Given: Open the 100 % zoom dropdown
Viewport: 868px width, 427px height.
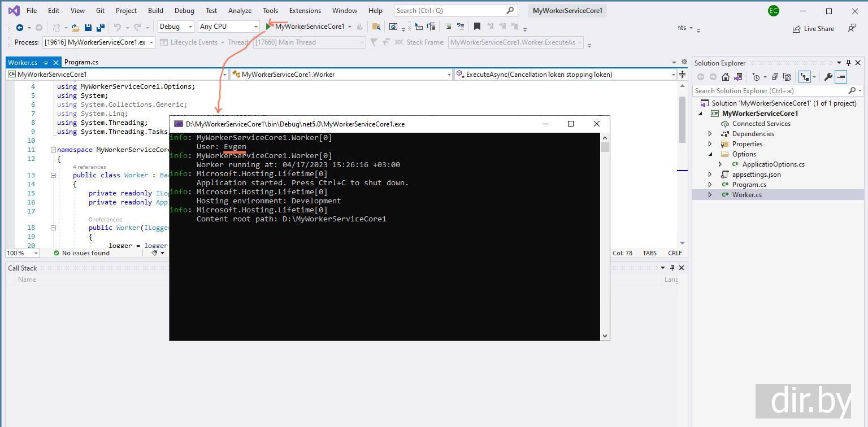Looking at the screenshot, I should coord(23,253).
